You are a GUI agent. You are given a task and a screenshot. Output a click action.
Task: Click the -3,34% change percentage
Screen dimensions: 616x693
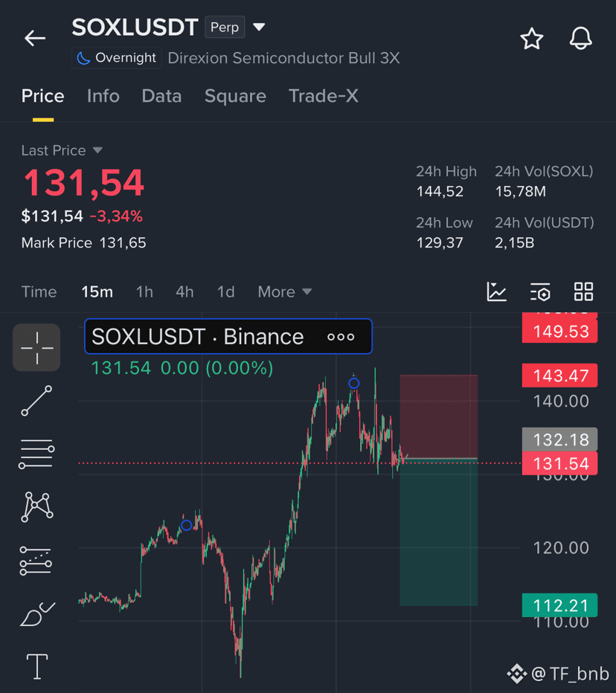(x=116, y=216)
